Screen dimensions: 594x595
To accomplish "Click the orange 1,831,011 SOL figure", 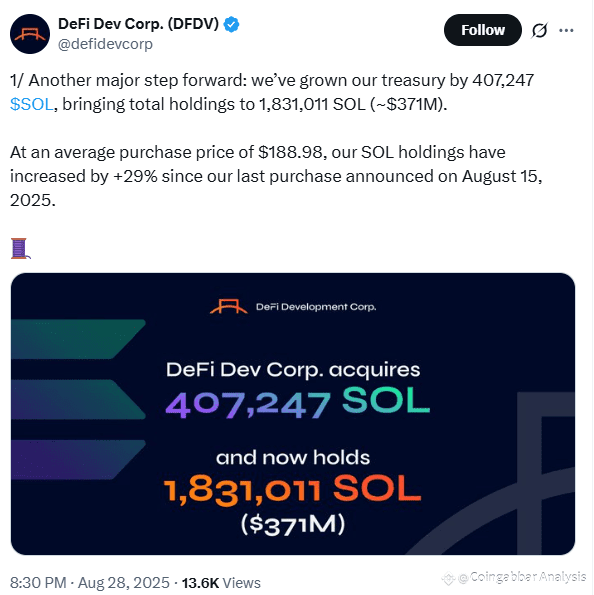I will click(x=292, y=490).
